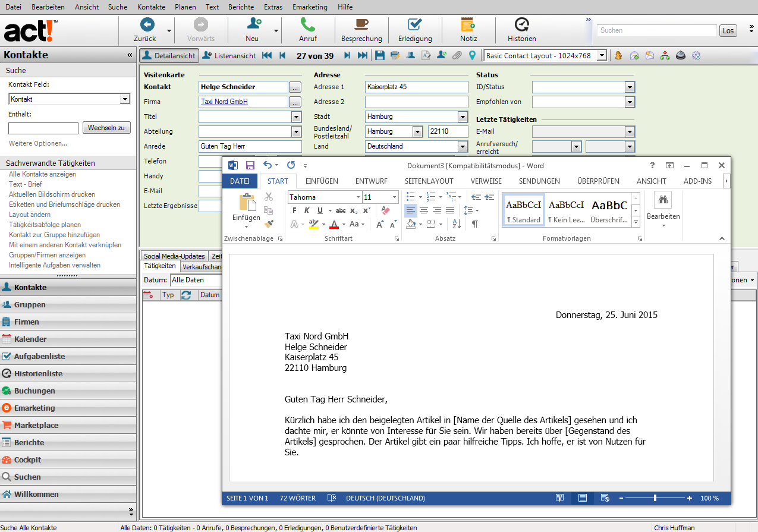Open the EINFÜGEN ribbon tab

pos(322,181)
